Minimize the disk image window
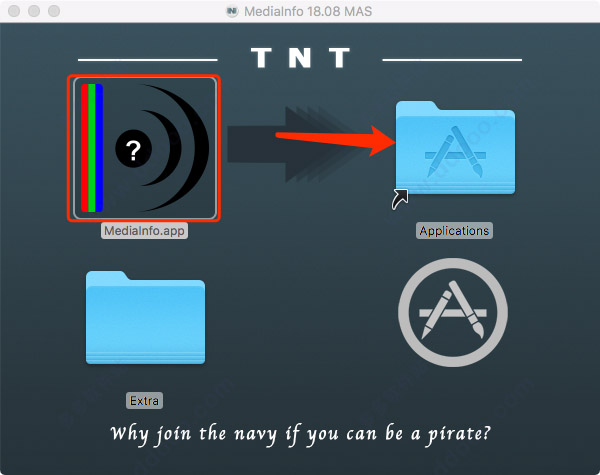The width and height of the screenshot is (600, 475). point(34,11)
